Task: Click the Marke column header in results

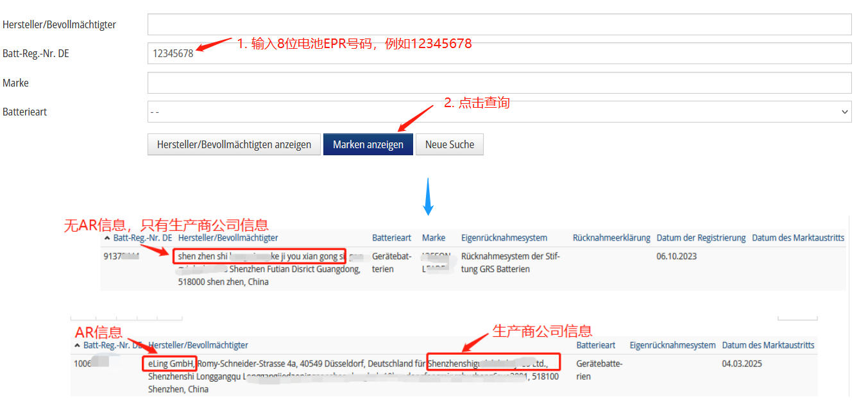Action: coord(434,238)
